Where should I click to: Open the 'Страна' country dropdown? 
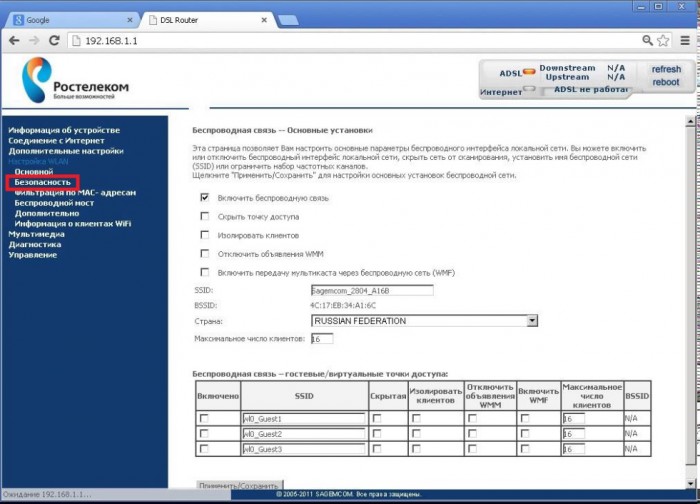pos(424,321)
